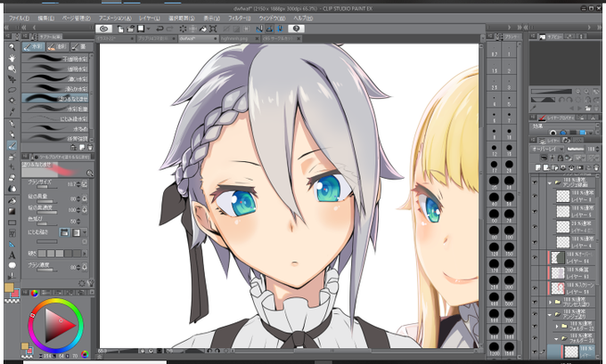Create a new file from command bar

coord(120,28)
